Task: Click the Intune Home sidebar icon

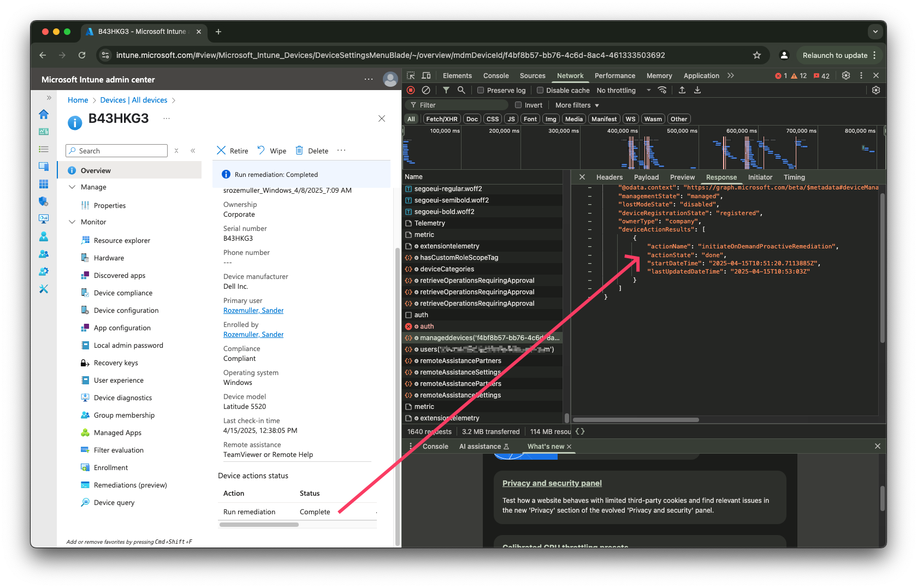Action: pyautogui.click(x=44, y=114)
